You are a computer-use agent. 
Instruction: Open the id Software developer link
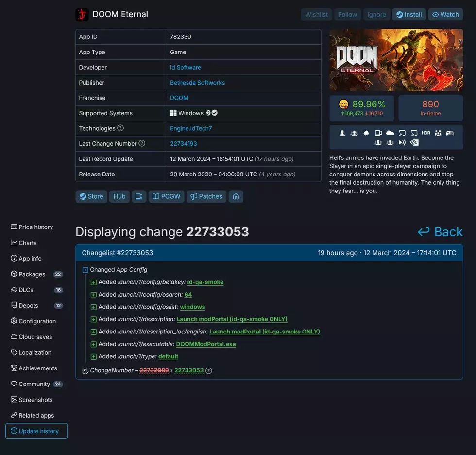[186, 68]
